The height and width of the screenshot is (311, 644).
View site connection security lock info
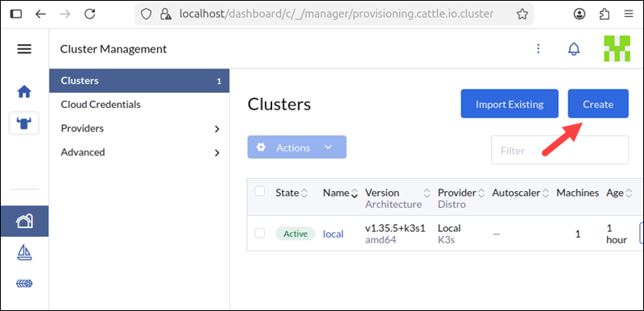[x=166, y=15]
